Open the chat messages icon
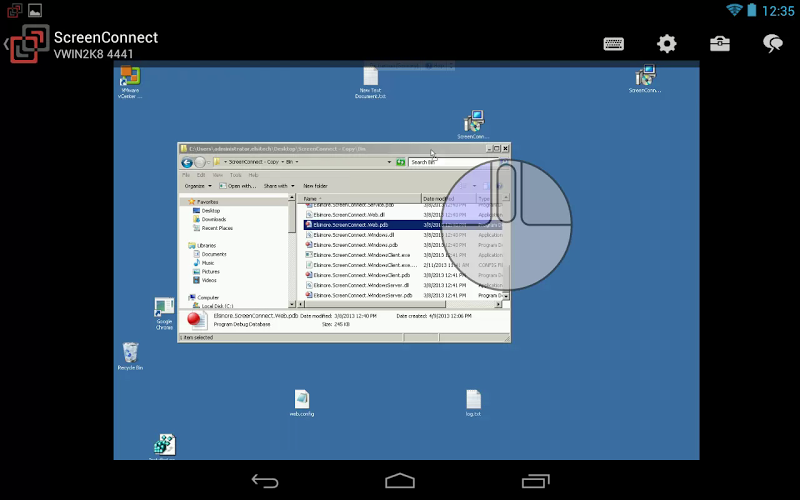 [x=772, y=44]
